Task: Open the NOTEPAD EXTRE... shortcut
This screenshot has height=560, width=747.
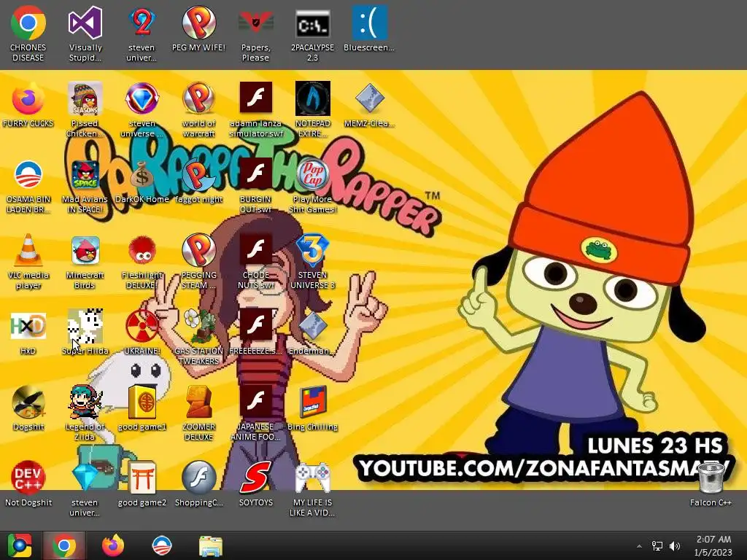Action: tap(312, 99)
